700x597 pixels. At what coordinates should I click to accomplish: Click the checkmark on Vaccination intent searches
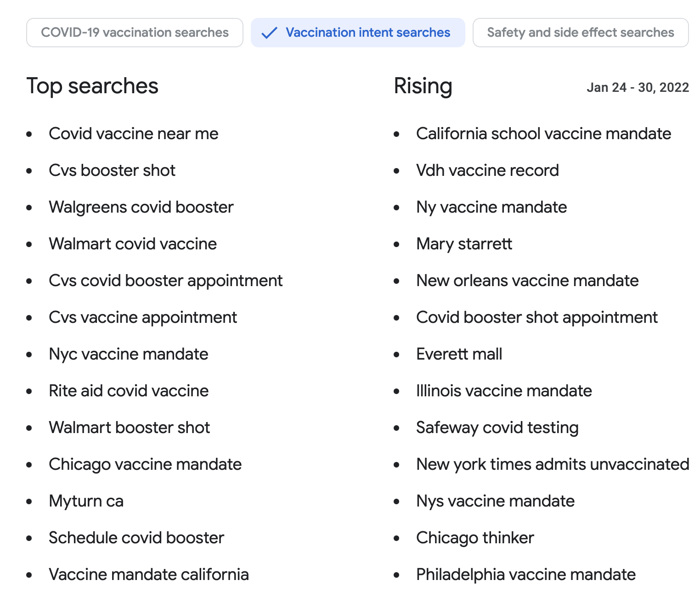269,33
